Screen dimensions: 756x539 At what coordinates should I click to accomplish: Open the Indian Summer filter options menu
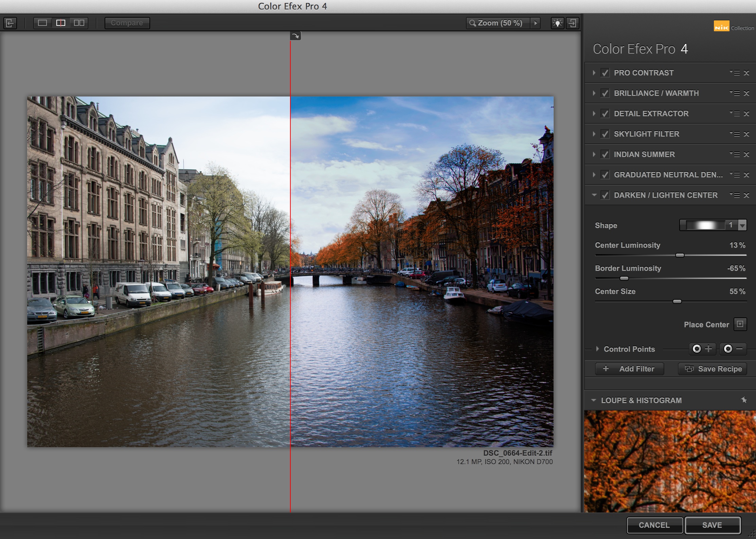(735, 154)
